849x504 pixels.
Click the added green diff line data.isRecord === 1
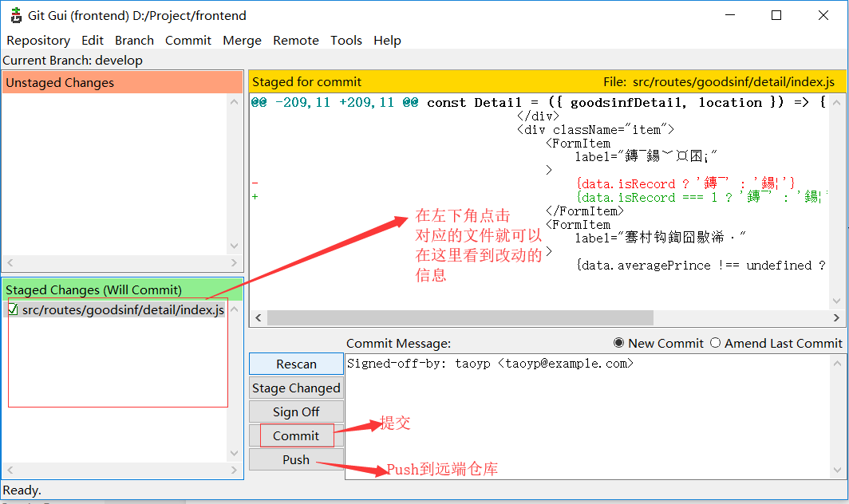click(x=701, y=197)
